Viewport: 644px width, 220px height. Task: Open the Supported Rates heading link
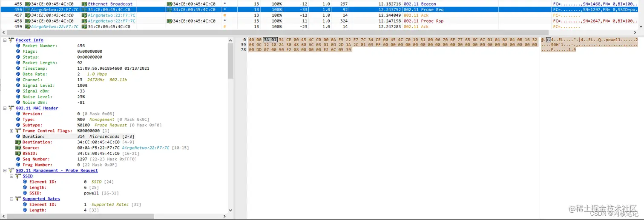(x=41, y=199)
